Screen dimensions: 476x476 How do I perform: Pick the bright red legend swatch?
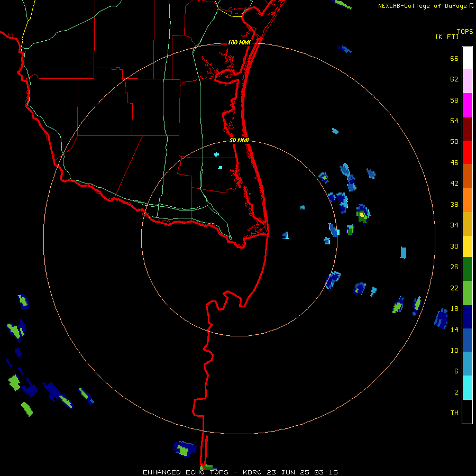467,152
